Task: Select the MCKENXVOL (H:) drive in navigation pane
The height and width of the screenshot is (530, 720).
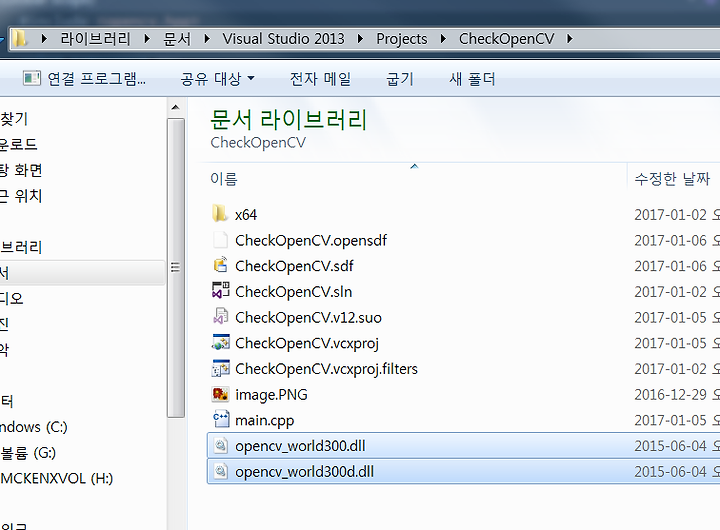Action: coord(56,479)
